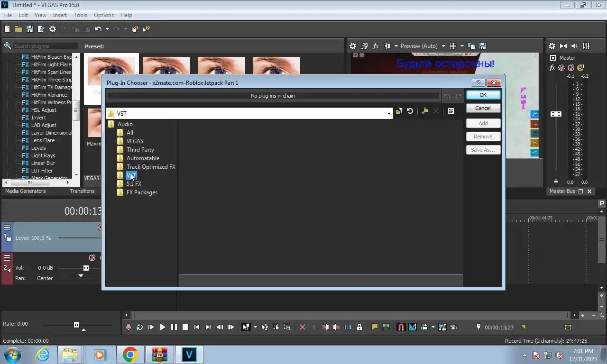Stop playback in transport bar

pos(185,327)
